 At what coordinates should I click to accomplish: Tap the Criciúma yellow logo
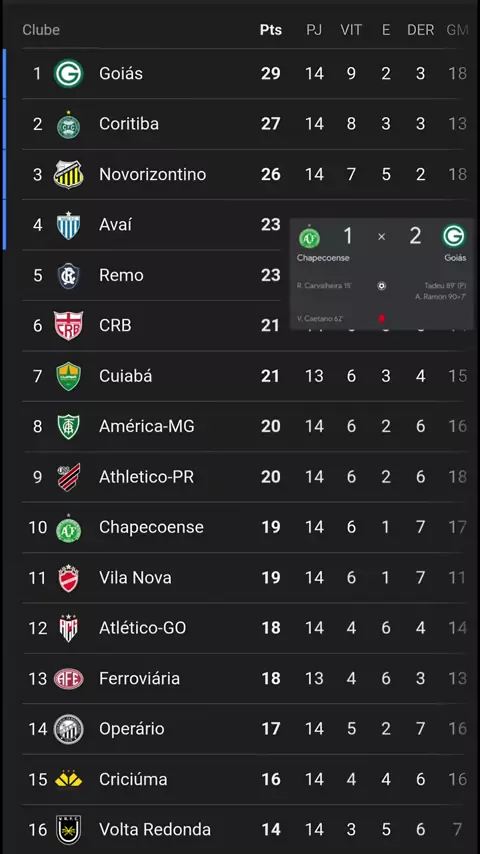[69, 779]
